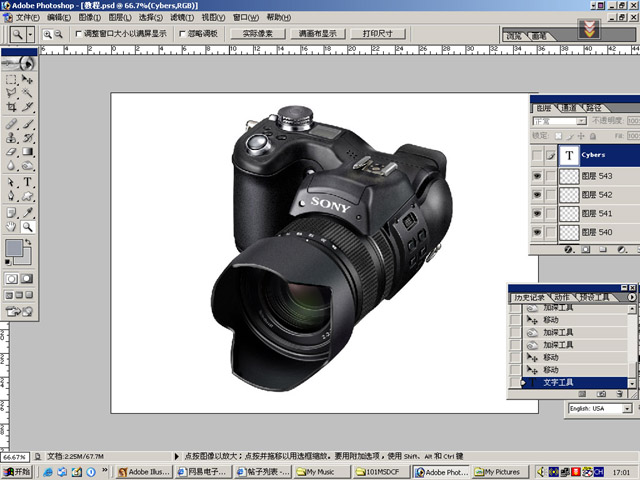This screenshot has width=640, height=480.
Task: Select the Path Selection tool
Action: tap(11, 182)
